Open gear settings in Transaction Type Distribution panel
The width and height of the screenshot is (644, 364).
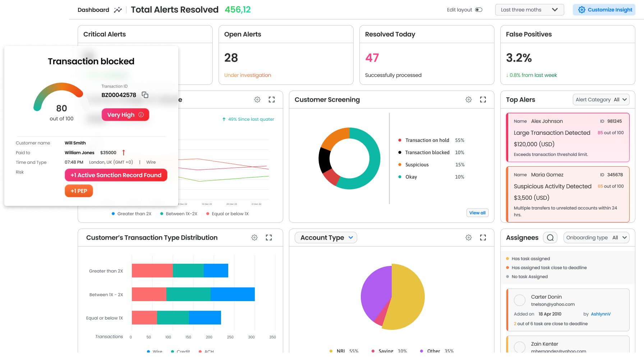(254, 238)
